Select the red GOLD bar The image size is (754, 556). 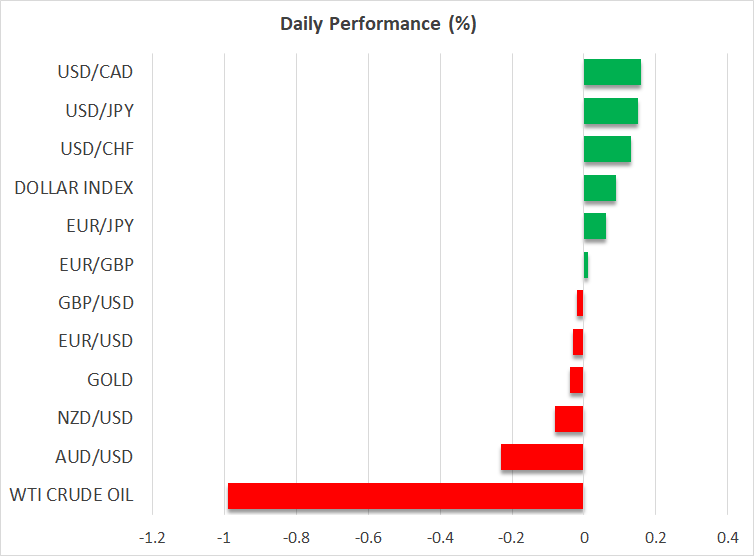(x=576, y=380)
